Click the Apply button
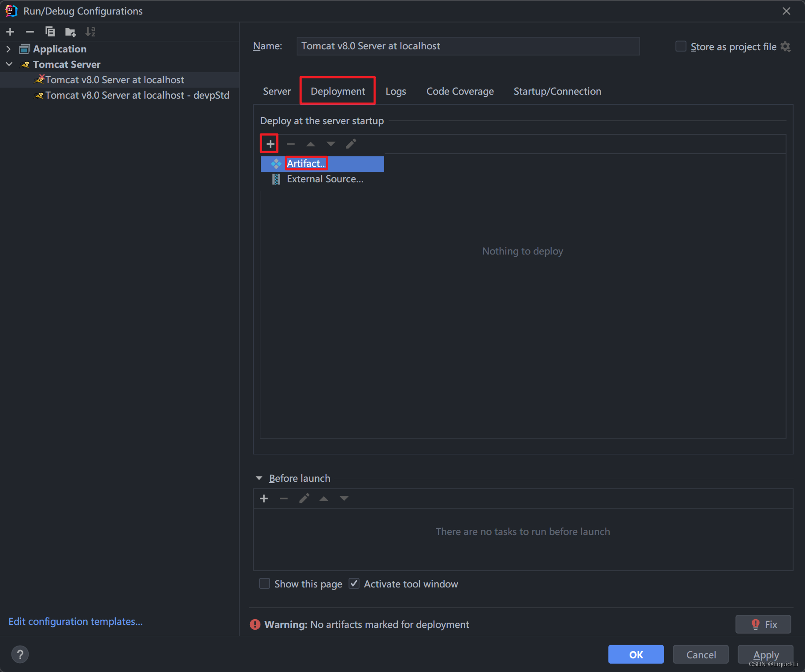 point(766,654)
